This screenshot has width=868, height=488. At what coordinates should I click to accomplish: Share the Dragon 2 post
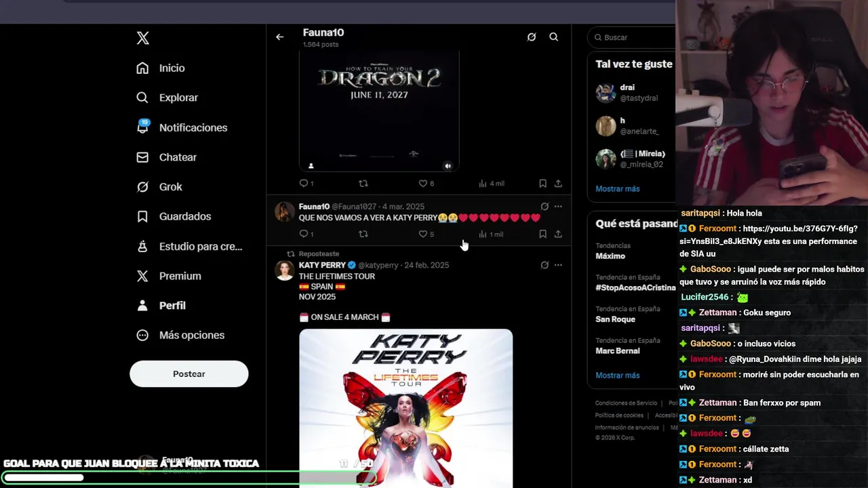click(558, 184)
